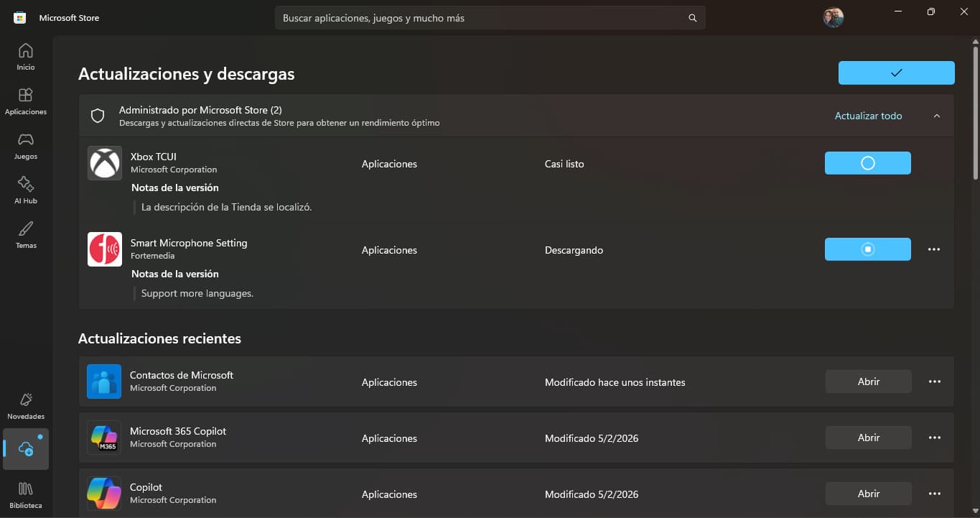This screenshot has width=980, height=518.
Task: Click the Notas de la versión for Xbox TCUI
Action: 174,188
